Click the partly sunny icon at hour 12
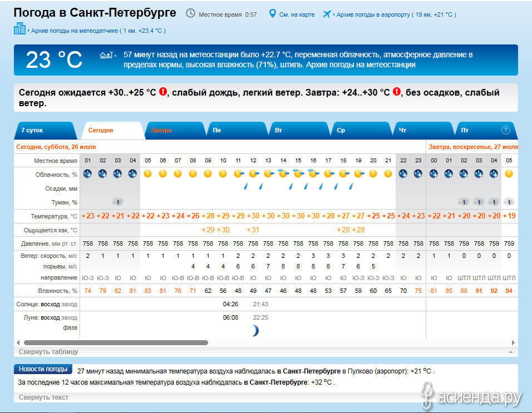 click(253, 174)
